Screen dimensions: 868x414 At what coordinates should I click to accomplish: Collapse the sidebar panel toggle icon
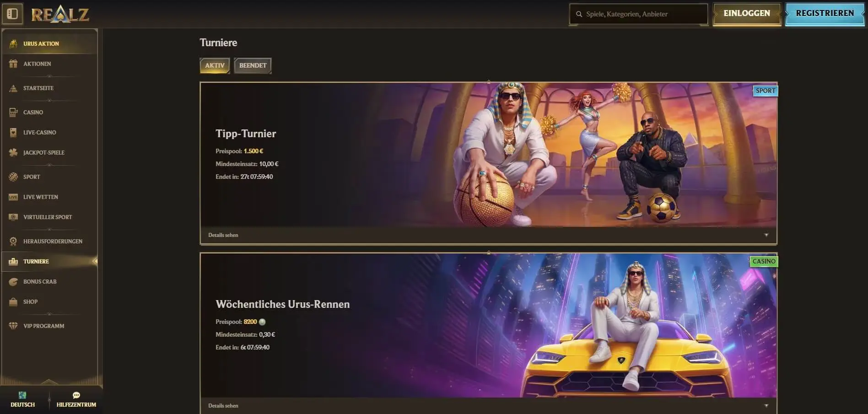click(12, 14)
